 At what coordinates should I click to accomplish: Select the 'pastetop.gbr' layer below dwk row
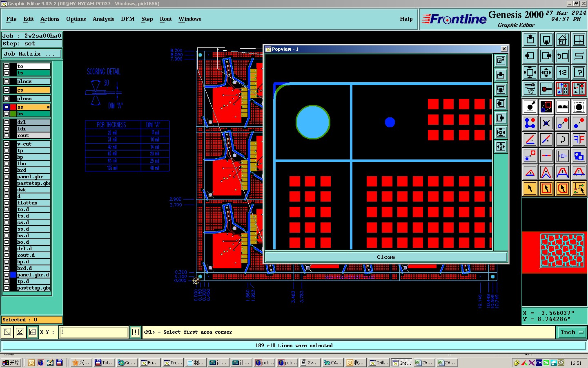33,183
